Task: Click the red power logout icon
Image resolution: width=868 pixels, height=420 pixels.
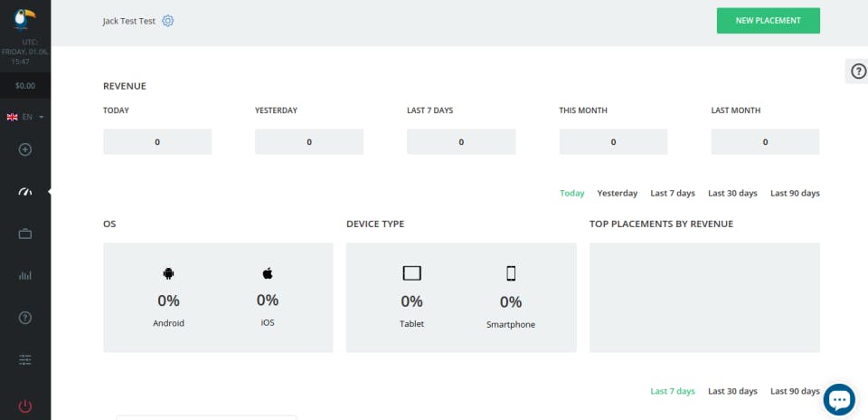Action: [x=25, y=406]
